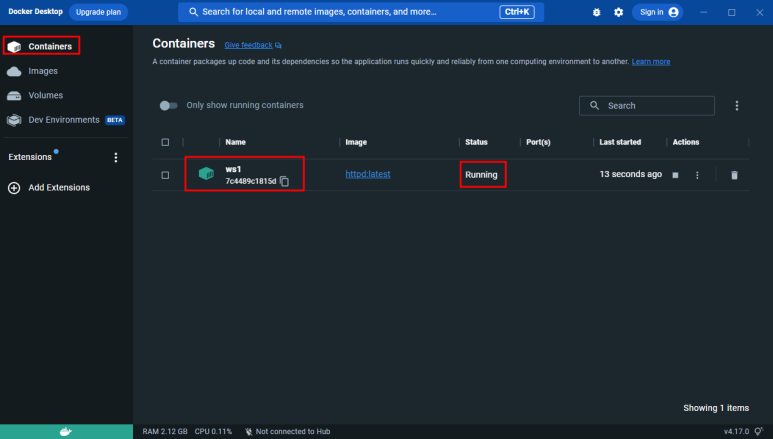Open Add Extensions
This screenshot has height=439, width=773.
(59, 187)
